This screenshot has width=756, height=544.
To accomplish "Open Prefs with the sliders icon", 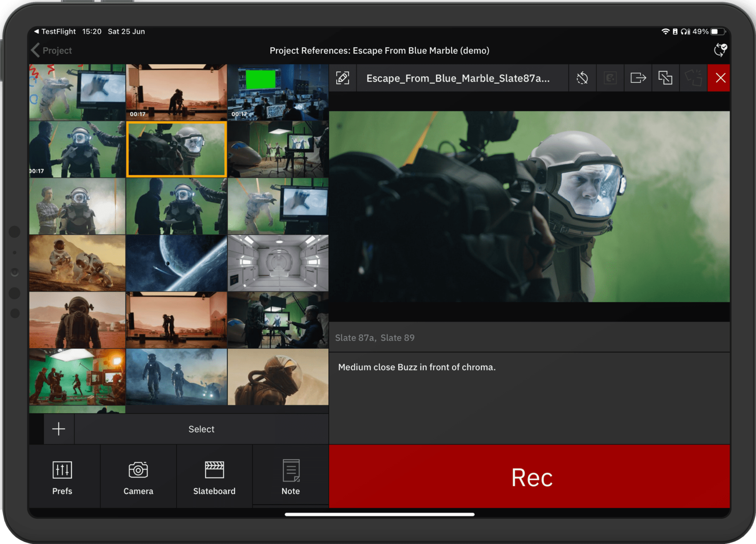I will tap(62, 477).
